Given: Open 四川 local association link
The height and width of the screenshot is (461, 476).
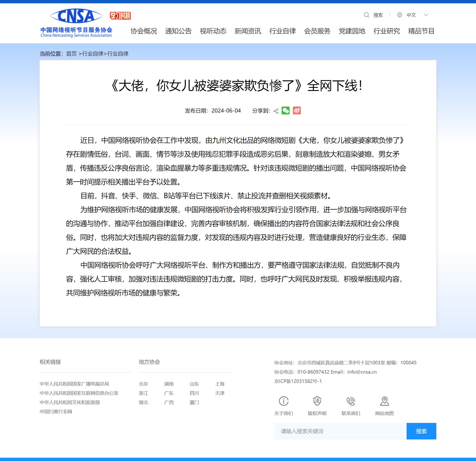Looking at the screenshot, I should point(194,393).
